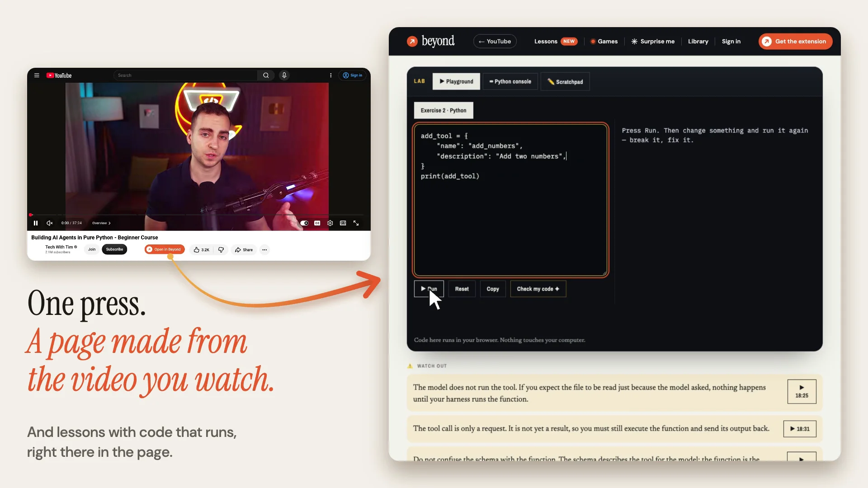
Task: Share the YouTube video
Action: tap(244, 250)
